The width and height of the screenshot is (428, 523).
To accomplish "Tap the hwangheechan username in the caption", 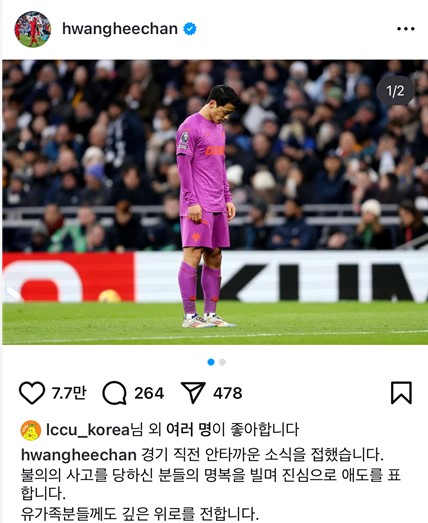I will (79, 455).
